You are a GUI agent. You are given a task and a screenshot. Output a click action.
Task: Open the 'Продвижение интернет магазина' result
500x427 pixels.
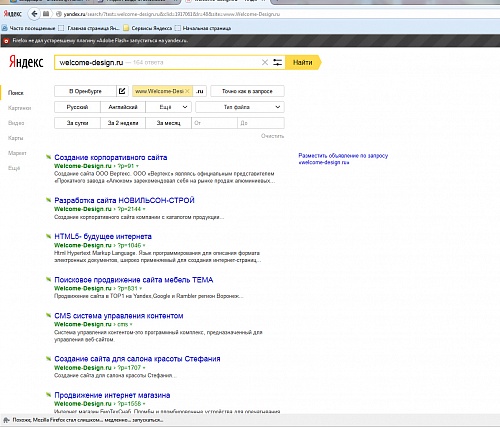coord(112,395)
